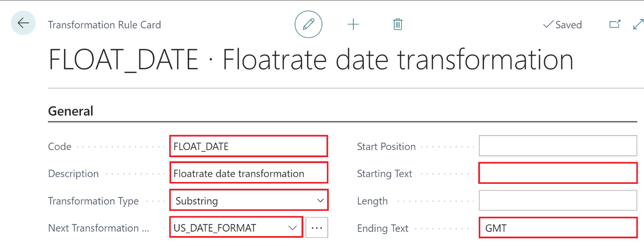Select the Start Position field
Image resolution: width=644 pixels, height=246 pixels.
pyautogui.click(x=558, y=146)
